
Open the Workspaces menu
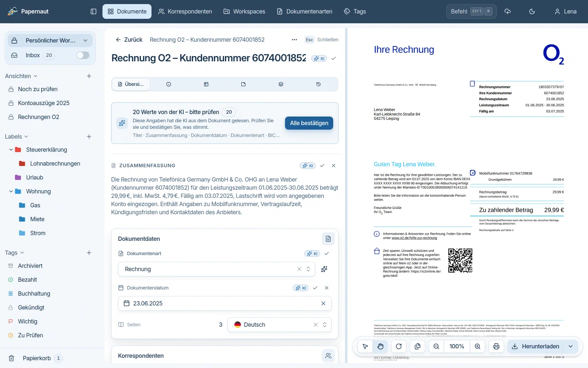(x=244, y=11)
